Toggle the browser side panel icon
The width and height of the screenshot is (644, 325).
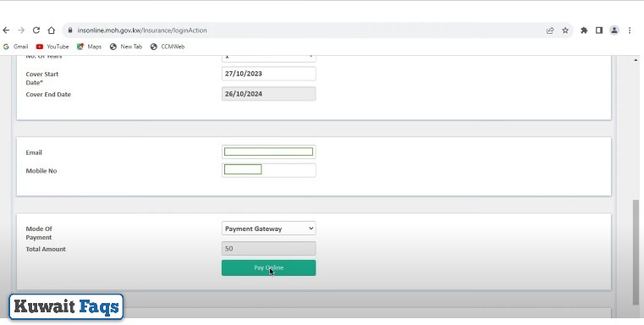[599, 30]
